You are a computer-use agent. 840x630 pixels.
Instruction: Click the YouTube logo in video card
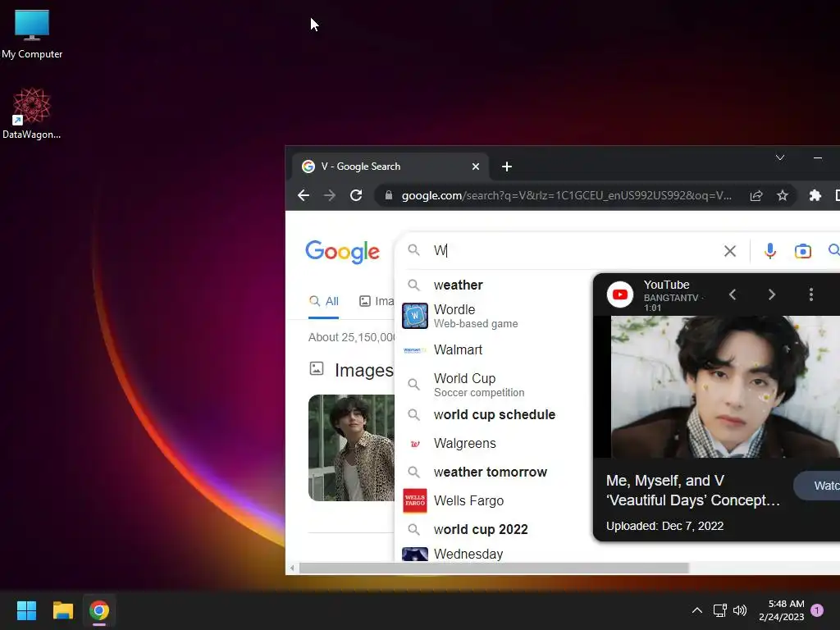point(620,294)
